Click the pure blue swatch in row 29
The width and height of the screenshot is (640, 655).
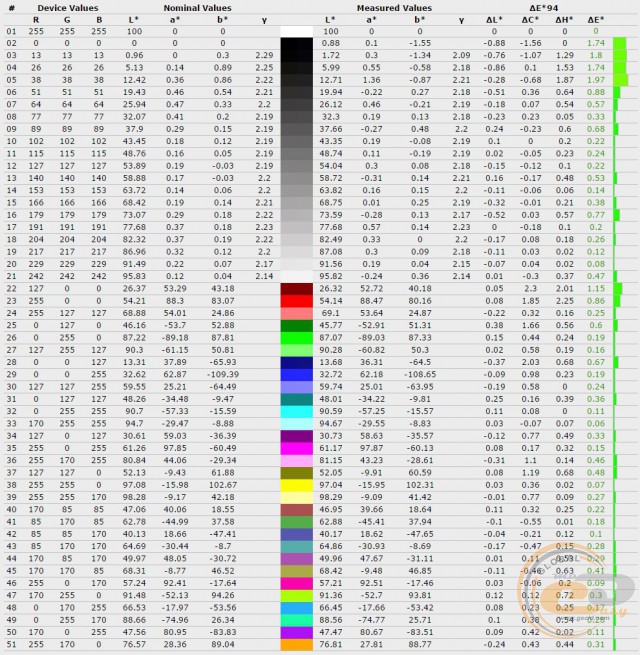[x=297, y=375]
